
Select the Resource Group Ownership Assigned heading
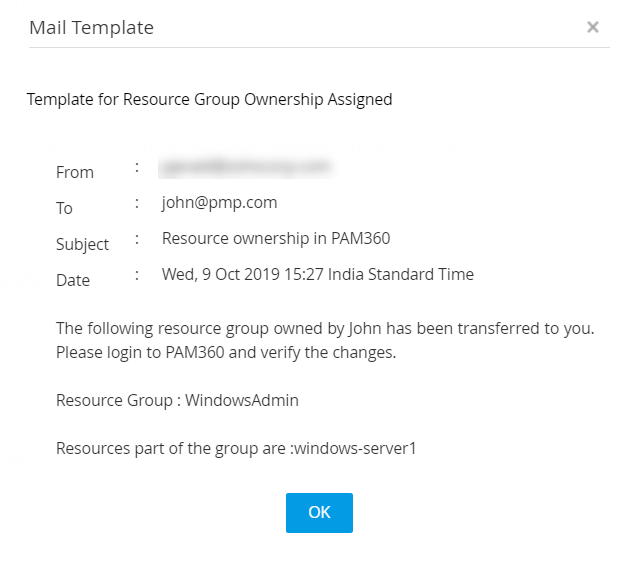click(x=209, y=99)
